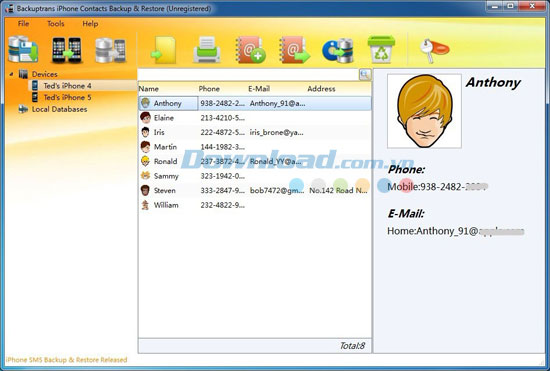Click iPhone SMS Backup & Restore Released link
Screen dimensions: 550x371
pos(66,360)
